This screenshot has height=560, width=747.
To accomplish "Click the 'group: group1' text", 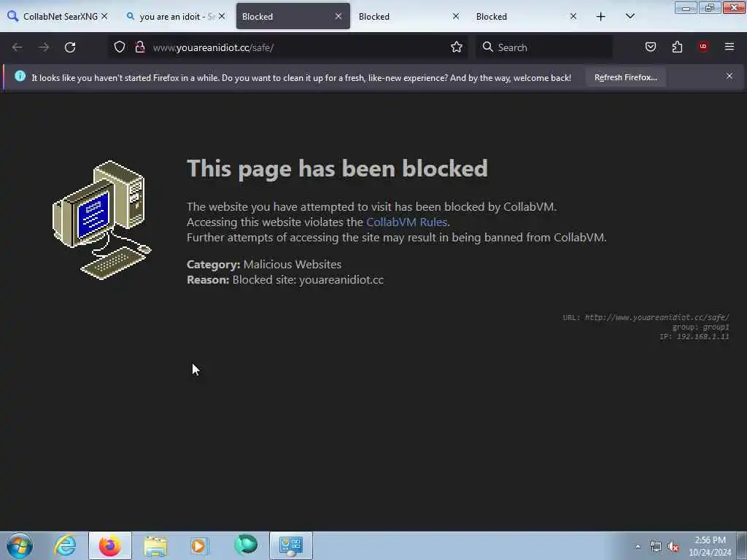I will (700, 327).
